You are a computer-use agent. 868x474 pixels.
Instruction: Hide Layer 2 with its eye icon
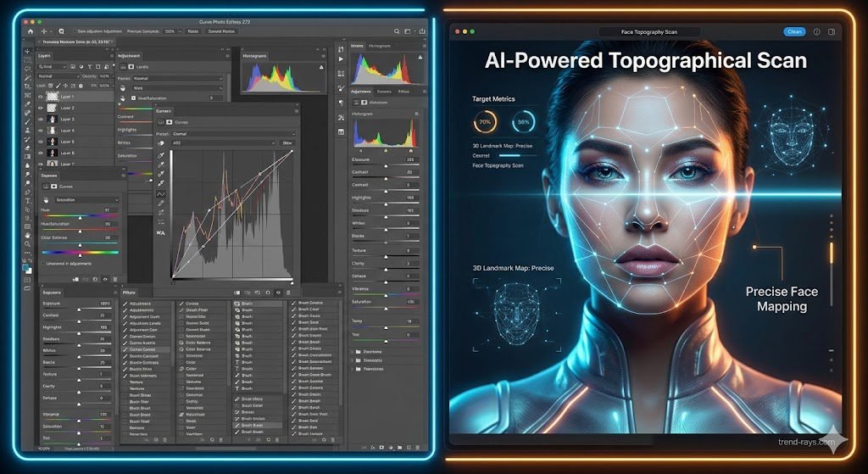40,108
